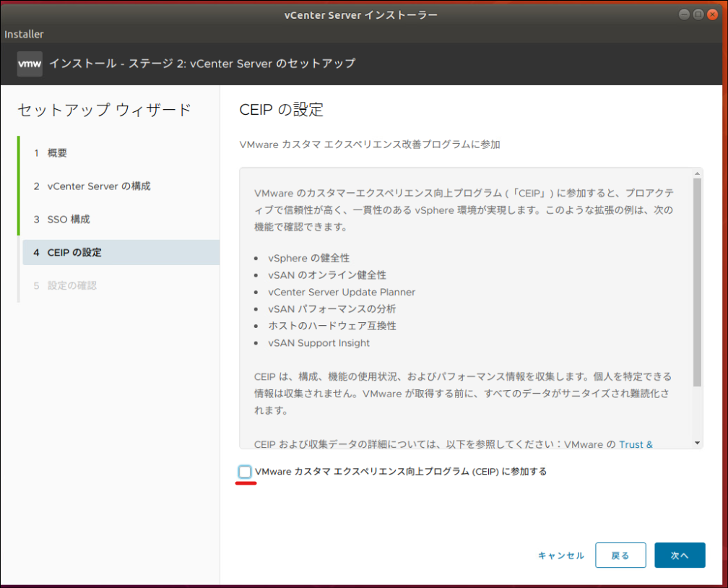The height and width of the screenshot is (588, 728).
Task: Click the CEIP text scrollbar thumb
Action: (x=697, y=282)
